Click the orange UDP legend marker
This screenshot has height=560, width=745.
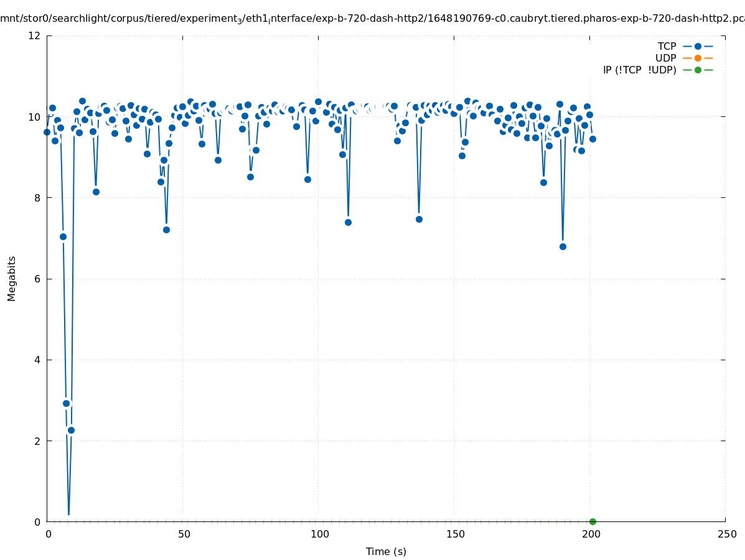pos(698,58)
